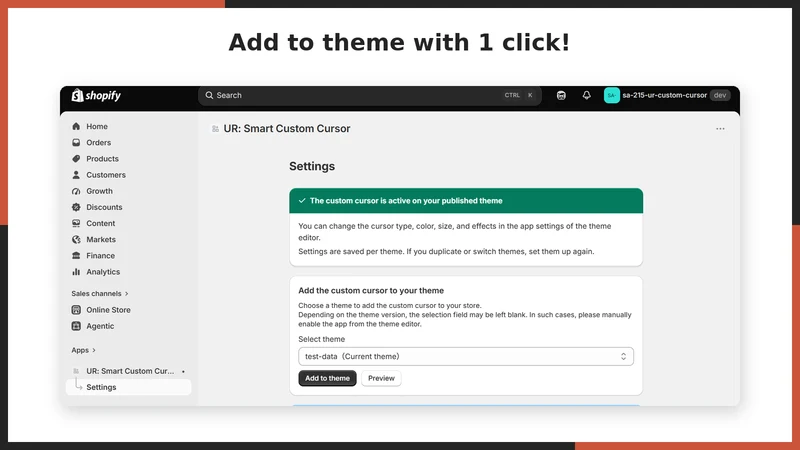Click the Analytics bar chart icon
800x450 pixels.
coord(76,271)
